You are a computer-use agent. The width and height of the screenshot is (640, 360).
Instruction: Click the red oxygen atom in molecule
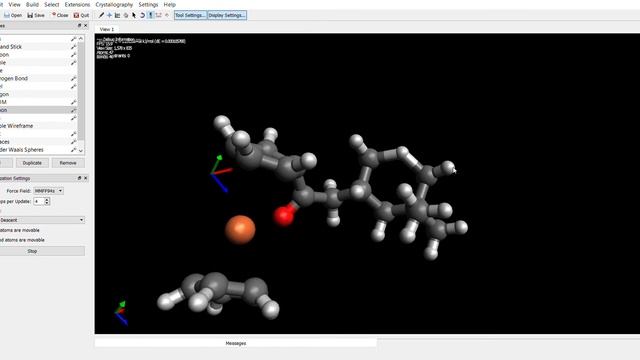pyautogui.click(x=284, y=216)
